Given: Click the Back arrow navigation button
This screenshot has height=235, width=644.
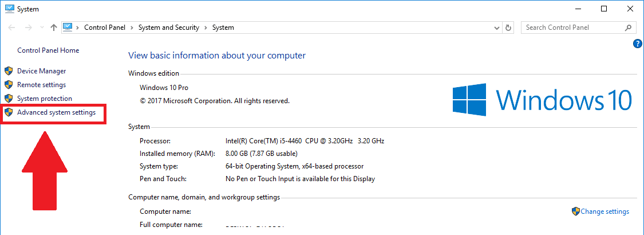Looking at the screenshot, I should [x=12, y=28].
